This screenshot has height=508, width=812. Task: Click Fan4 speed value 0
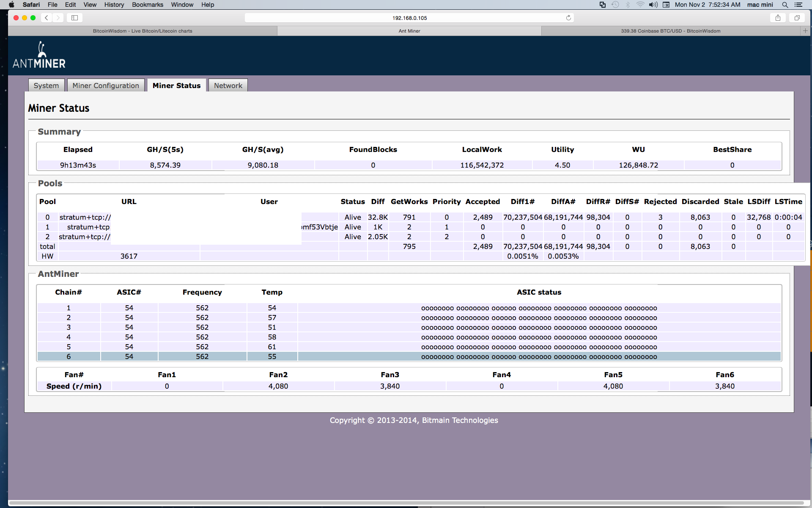[x=502, y=386]
